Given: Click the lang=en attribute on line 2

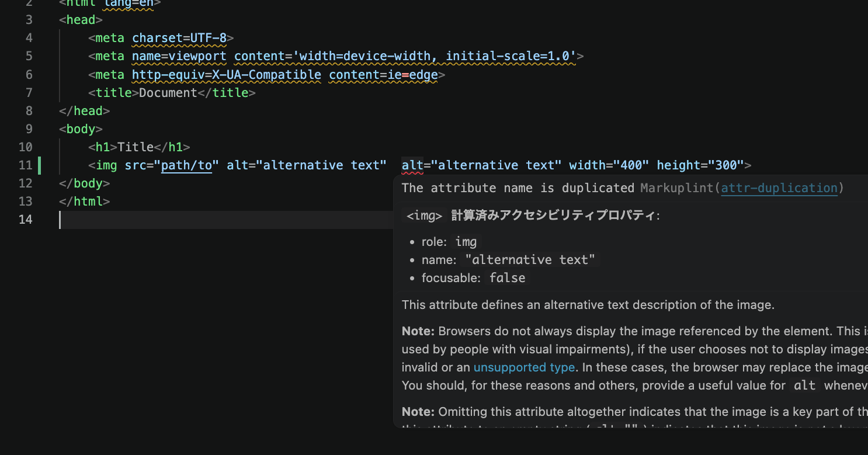Looking at the screenshot, I should tap(128, 4).
